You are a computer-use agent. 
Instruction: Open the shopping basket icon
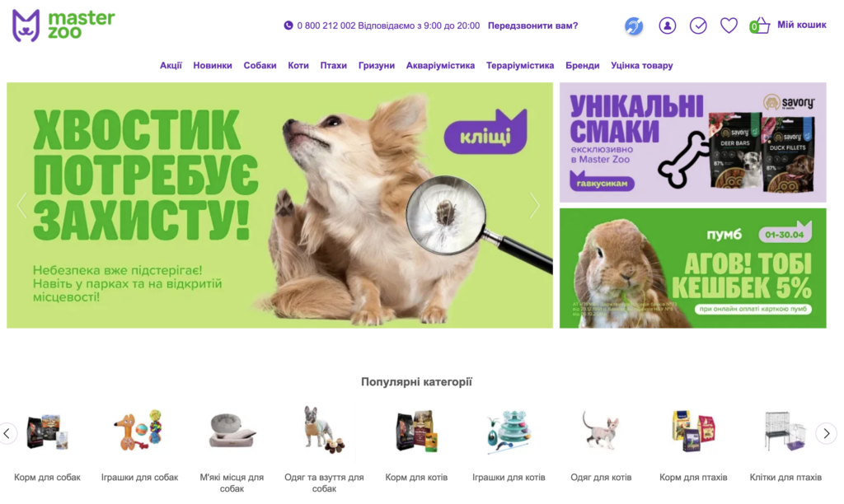759,26
